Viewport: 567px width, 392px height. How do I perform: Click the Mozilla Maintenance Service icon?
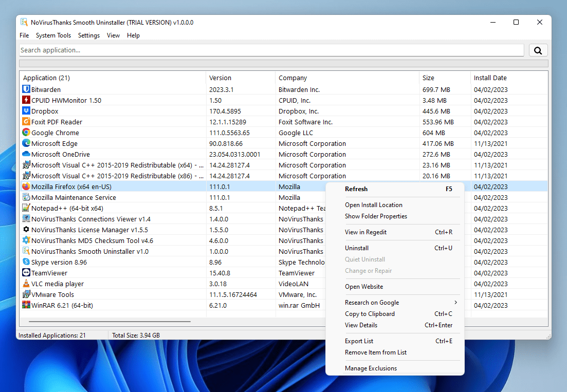[26, 197]
